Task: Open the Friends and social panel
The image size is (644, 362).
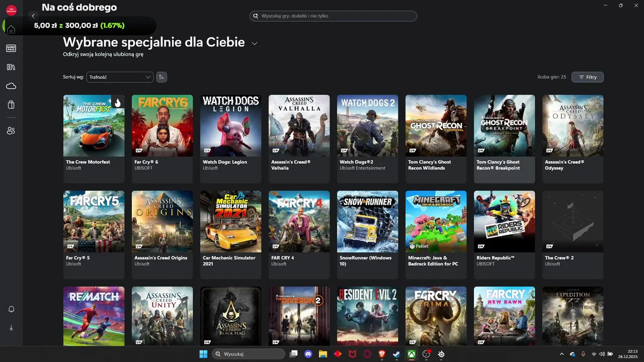Action: 11,131
